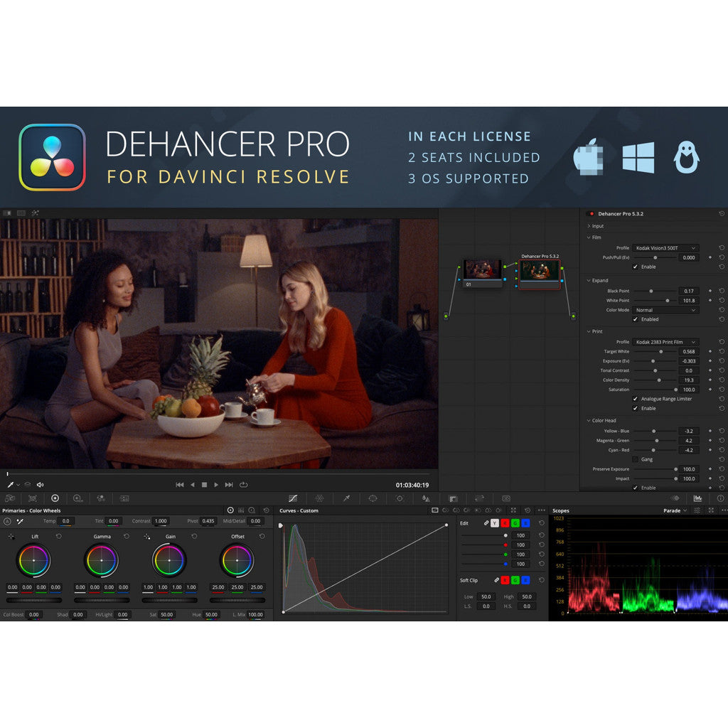The image size is (728, 728).
Task: Open the Tracker palette icon
Action: click(400, 498)
